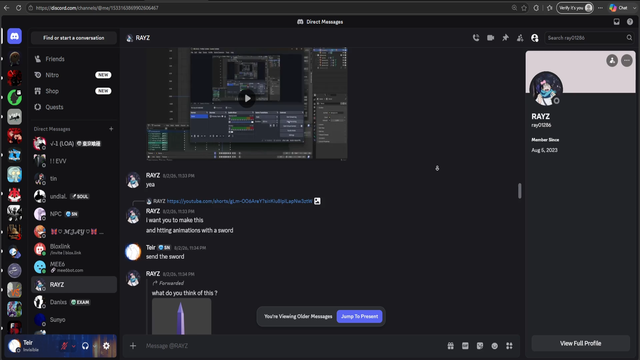640x360 pixels.
Task: Click Verify it's you profile button
Action: (x=575, y=8)
